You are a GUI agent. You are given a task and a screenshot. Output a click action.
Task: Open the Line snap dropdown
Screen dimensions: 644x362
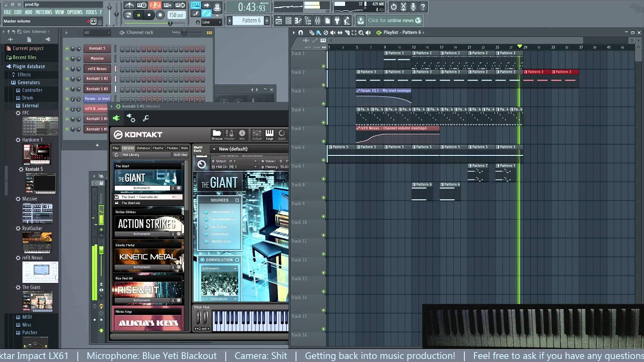[x=211, y=22]
